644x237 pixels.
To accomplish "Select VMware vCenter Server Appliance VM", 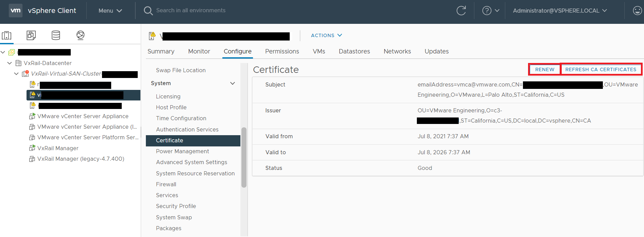I will point(83,116).
